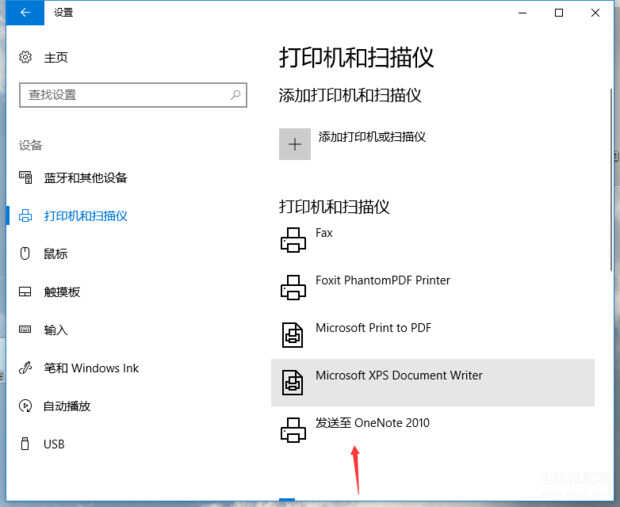Select the Fax device entry

(x=433, y=240)
